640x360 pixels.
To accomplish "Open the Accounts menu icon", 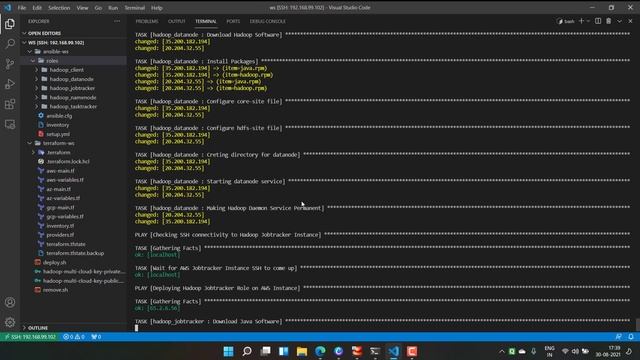I will 10,302.
